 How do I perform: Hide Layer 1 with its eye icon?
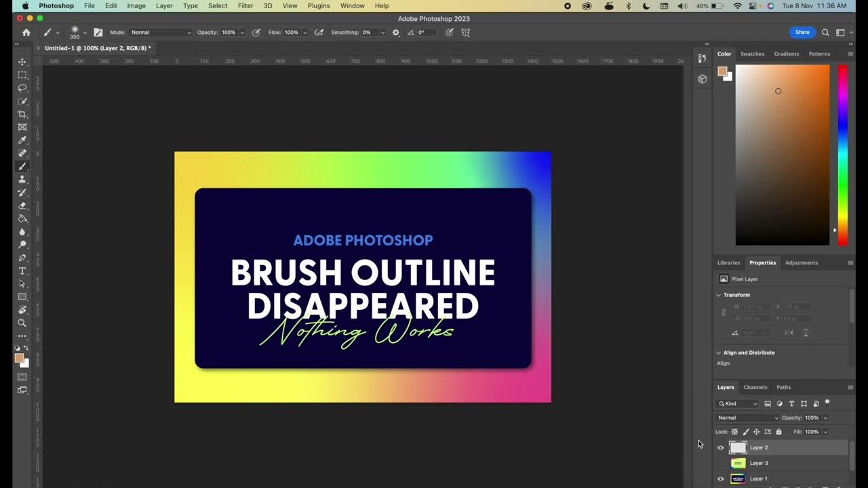[720, 479]
